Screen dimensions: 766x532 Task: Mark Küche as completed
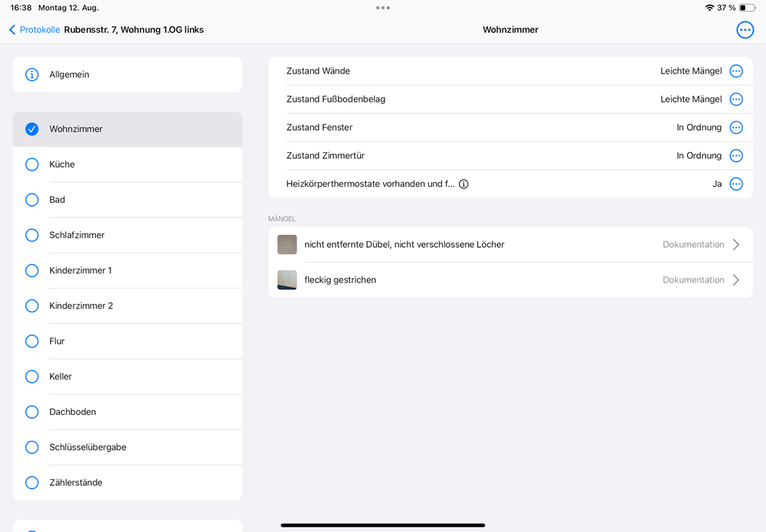[x=32, y=165]
